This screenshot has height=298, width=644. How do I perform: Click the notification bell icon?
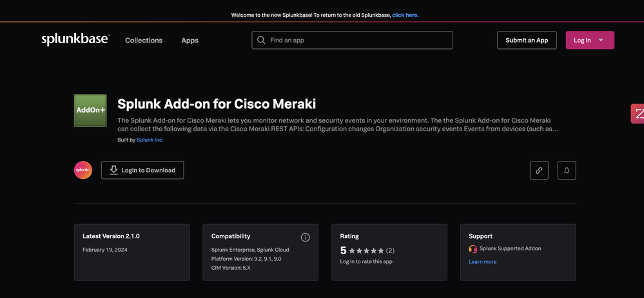pyautogui.click(x=567, y=170)
